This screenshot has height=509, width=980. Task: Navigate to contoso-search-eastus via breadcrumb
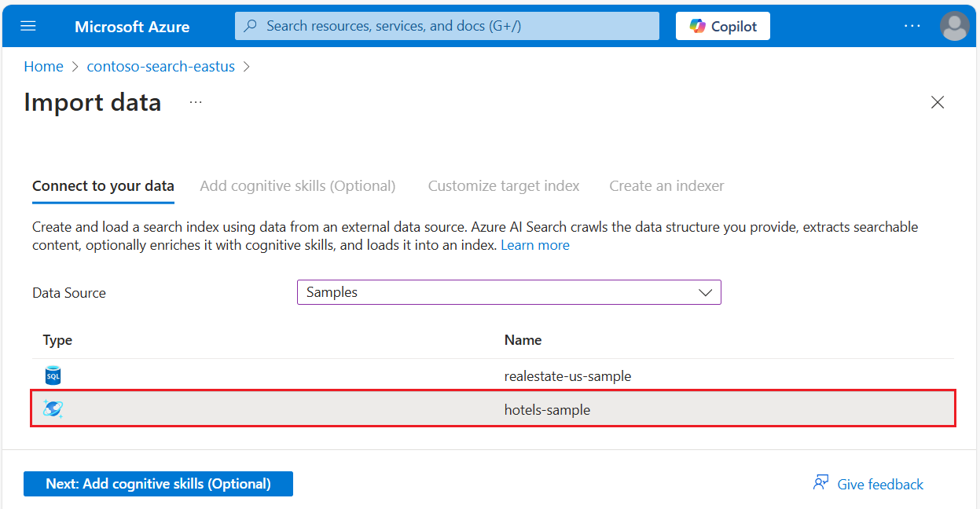[160, 66]
